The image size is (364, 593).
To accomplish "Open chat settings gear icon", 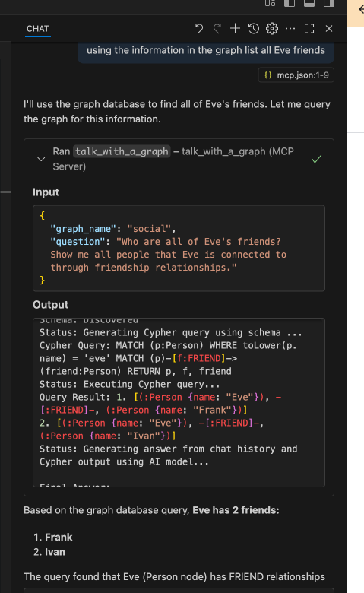I will point(272,29).
